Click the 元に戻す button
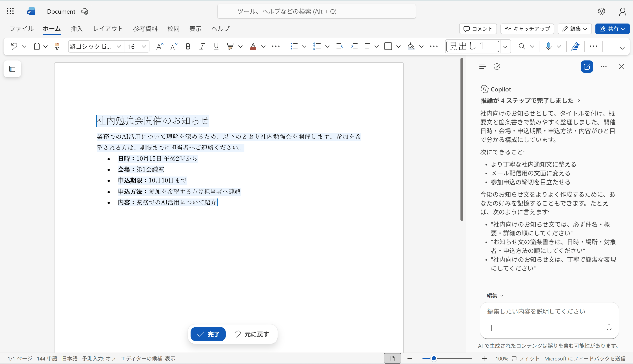Viewport: 633px width, 364px height. click(252, 334)
